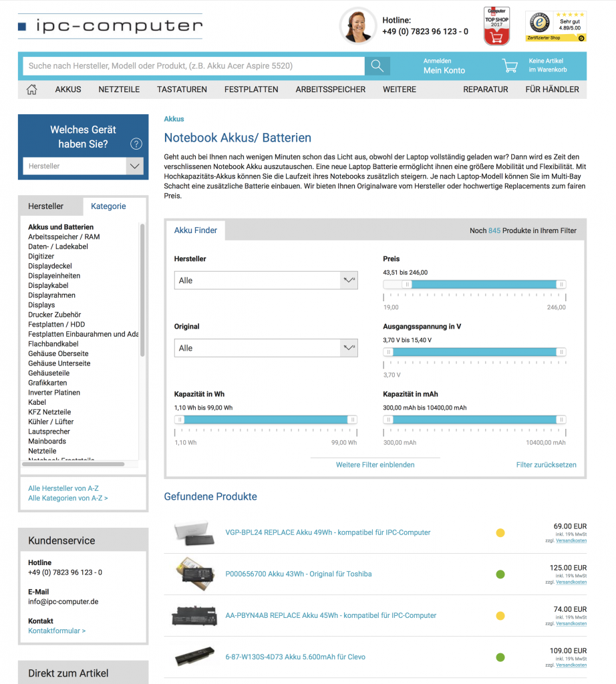
Task: Select Displaykabel category
Action: pos(48,286)
